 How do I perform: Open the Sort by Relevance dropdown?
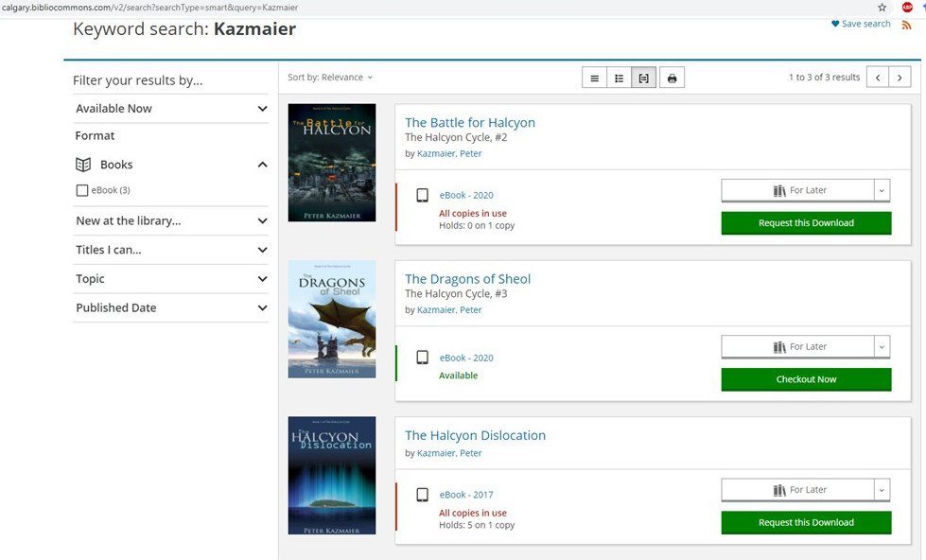pyautogui.click(x=330, y=78)
